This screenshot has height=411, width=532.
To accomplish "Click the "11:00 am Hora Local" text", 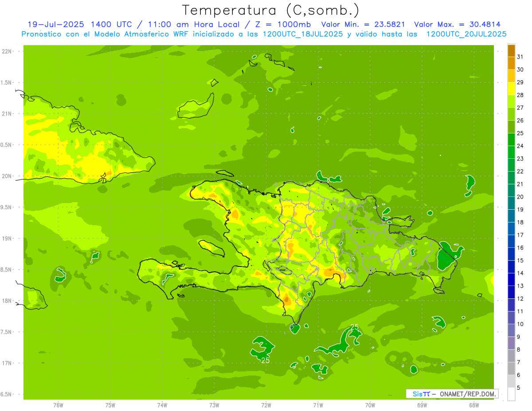I will 193,24.
